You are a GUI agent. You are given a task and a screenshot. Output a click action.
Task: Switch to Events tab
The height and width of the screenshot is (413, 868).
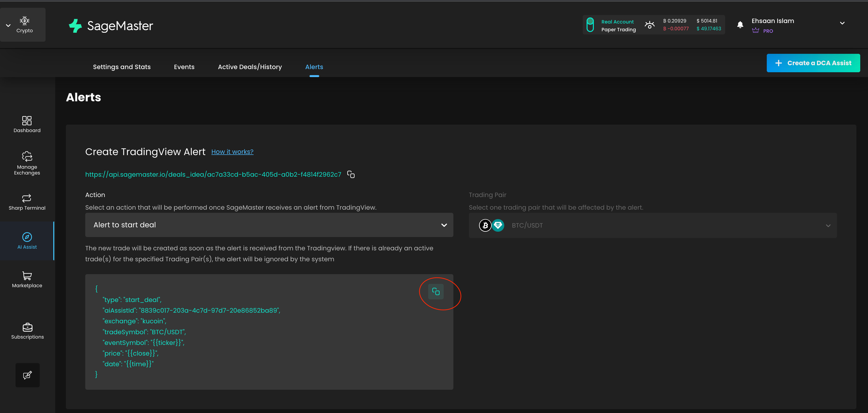[184, 67]
